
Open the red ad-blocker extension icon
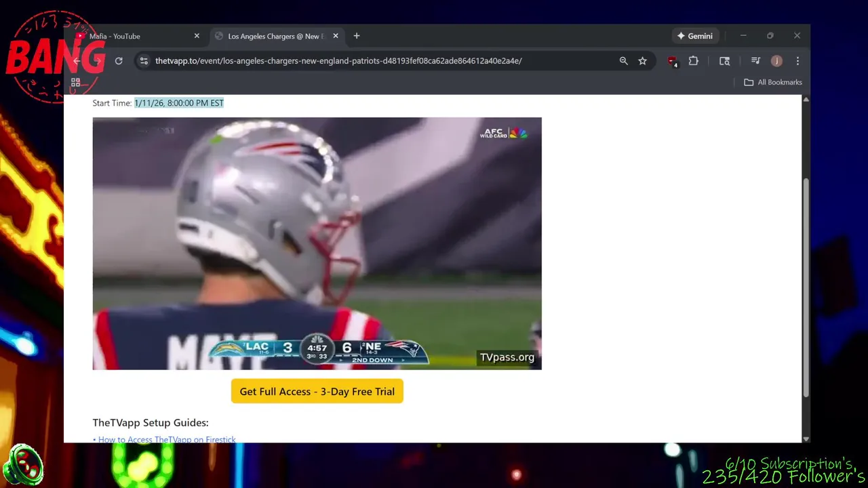672,61
